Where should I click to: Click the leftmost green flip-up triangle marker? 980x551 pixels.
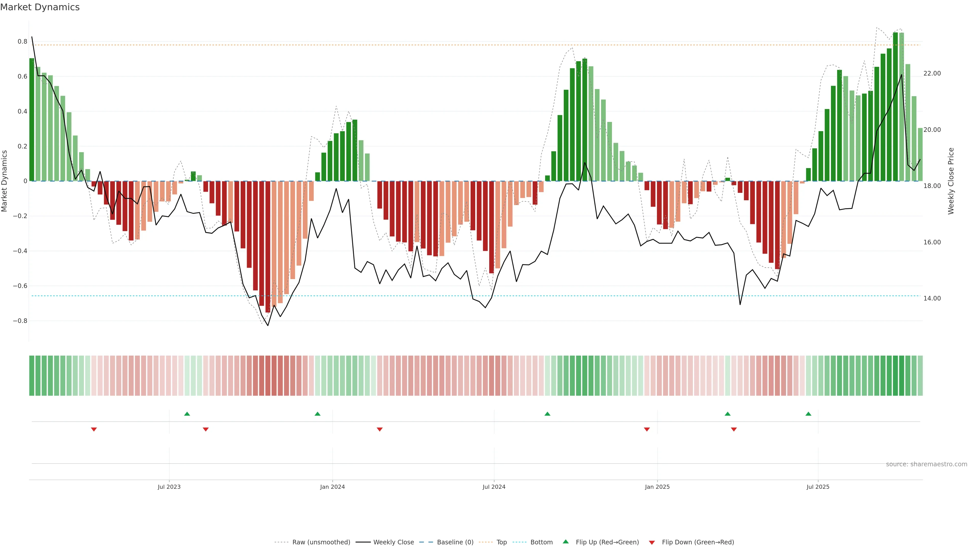(187, 414)
